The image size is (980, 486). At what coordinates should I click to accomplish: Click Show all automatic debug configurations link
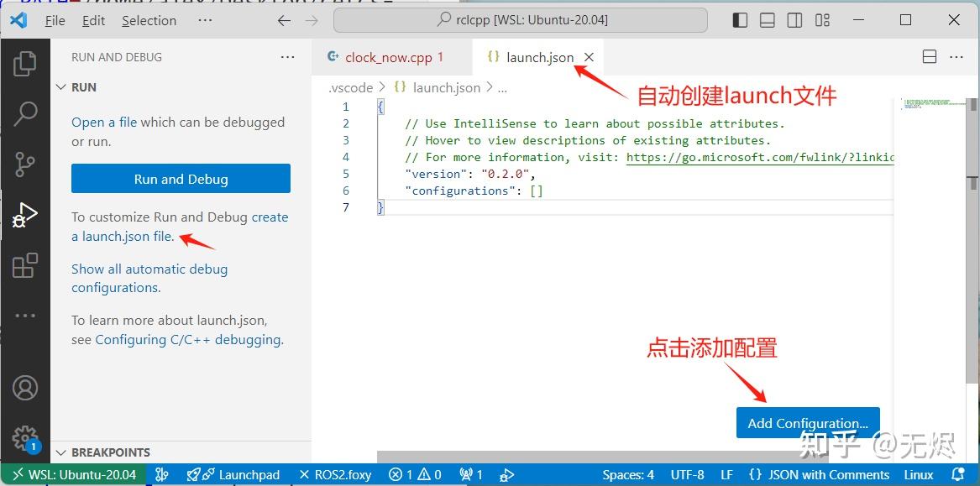(149, 279)
